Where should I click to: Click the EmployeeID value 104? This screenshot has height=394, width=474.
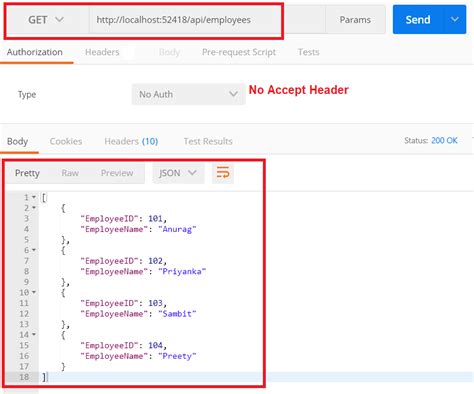(x=155, y=345)
